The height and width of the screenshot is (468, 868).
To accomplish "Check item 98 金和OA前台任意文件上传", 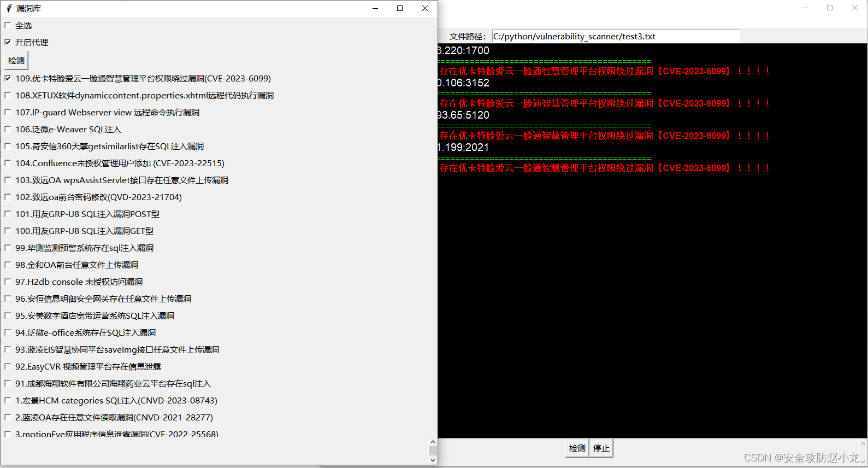I will coord(8,265).
